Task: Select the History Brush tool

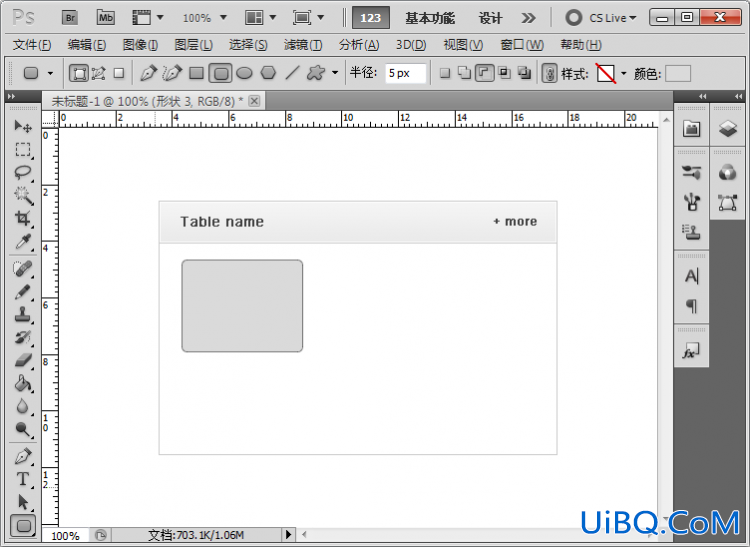Action: (x=22, y=338)
